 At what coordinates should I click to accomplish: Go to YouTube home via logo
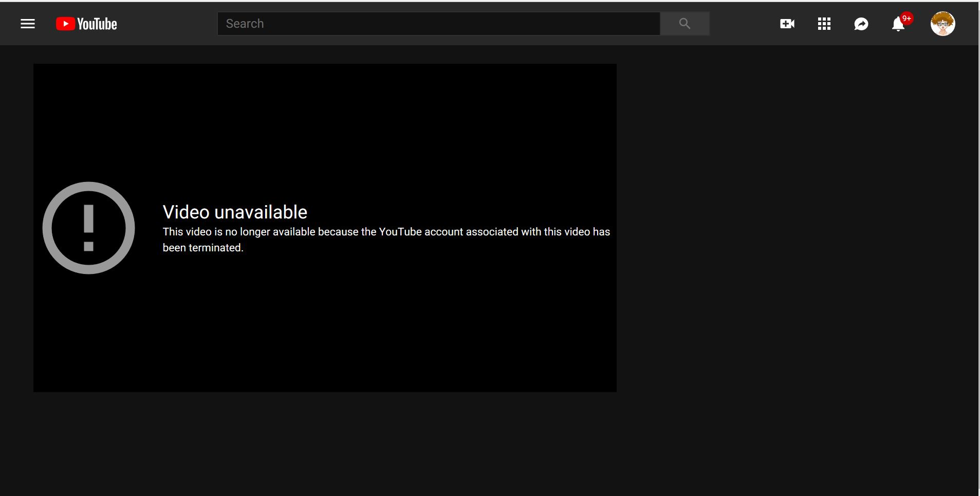point(86,24)
